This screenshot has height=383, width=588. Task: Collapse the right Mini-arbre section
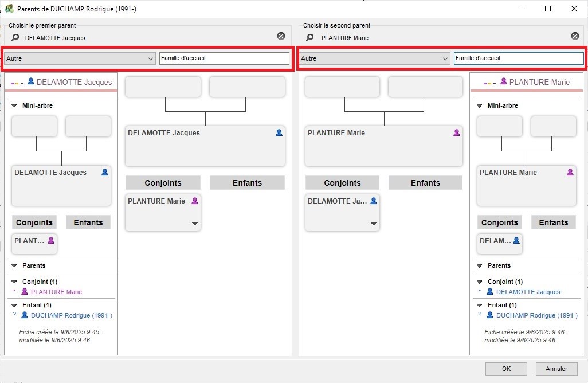click(x=479, y=106)
